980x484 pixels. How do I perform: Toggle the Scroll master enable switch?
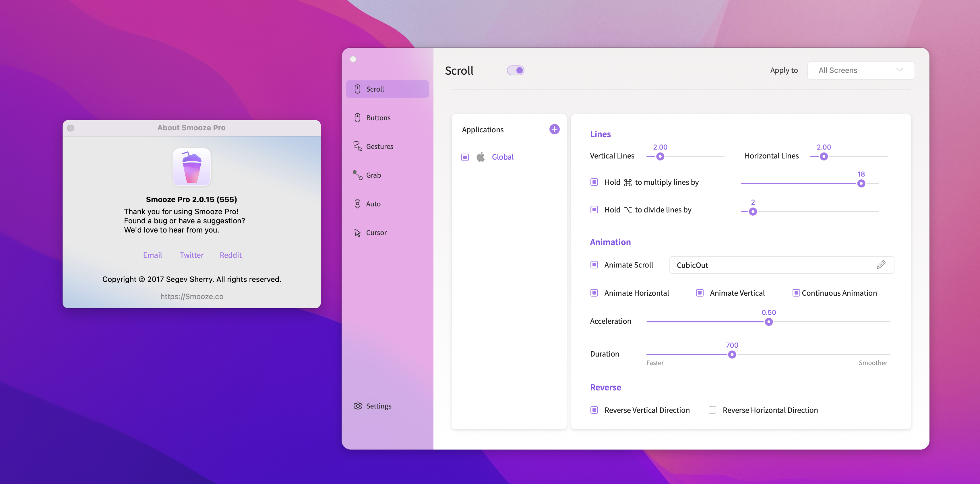coord(516,70)
